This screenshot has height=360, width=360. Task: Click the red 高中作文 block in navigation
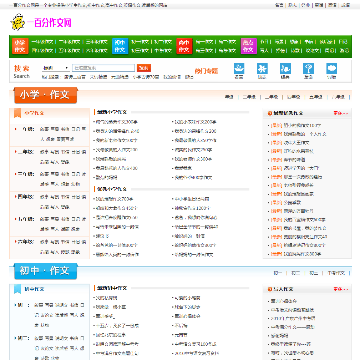184,46
